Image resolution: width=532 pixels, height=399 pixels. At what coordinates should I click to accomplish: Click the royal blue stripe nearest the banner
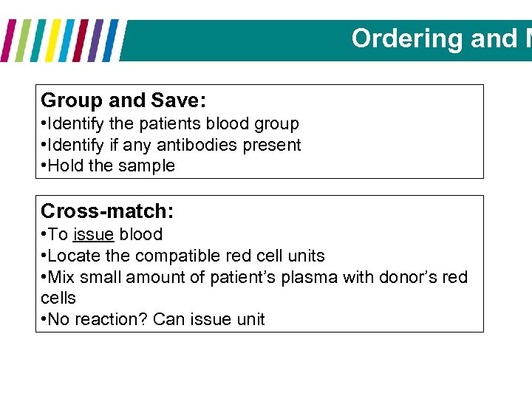click(110, 40)
